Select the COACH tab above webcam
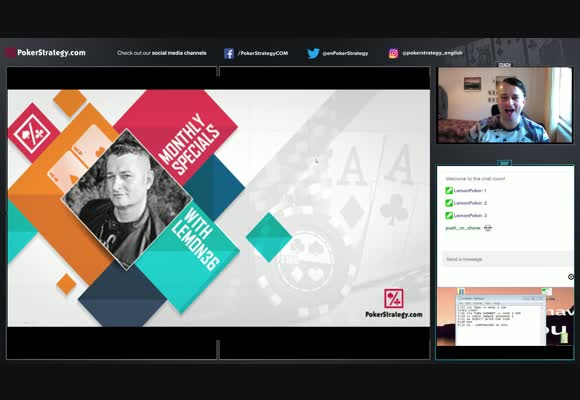Screen dimensions: 580x400 pos(505,65)
